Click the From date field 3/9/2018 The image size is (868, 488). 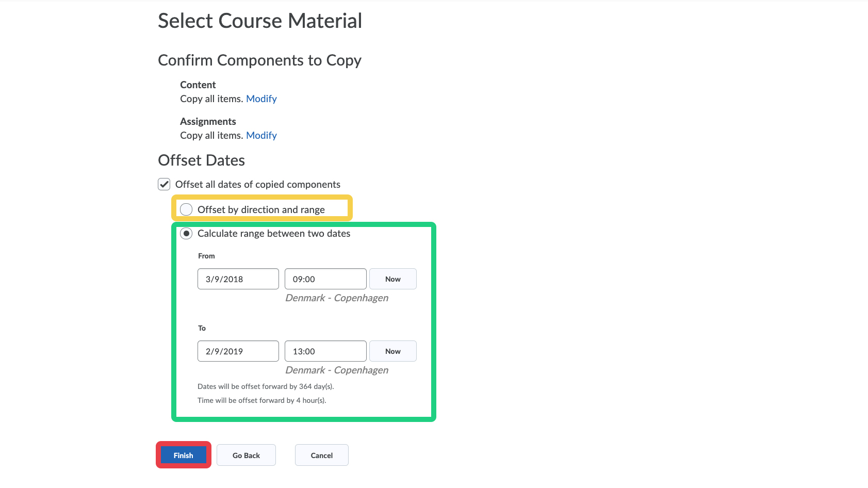[x=238, y=279]
